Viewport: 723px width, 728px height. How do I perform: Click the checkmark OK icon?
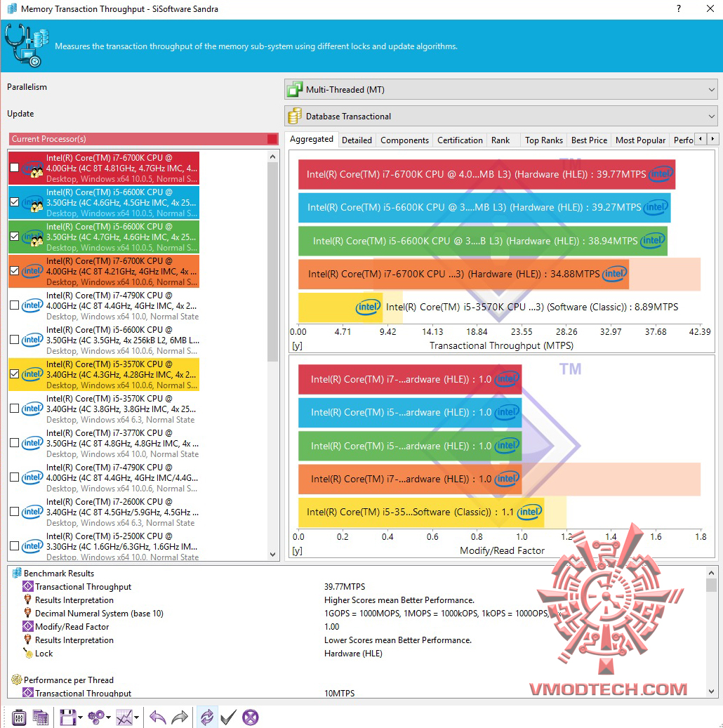228,717
